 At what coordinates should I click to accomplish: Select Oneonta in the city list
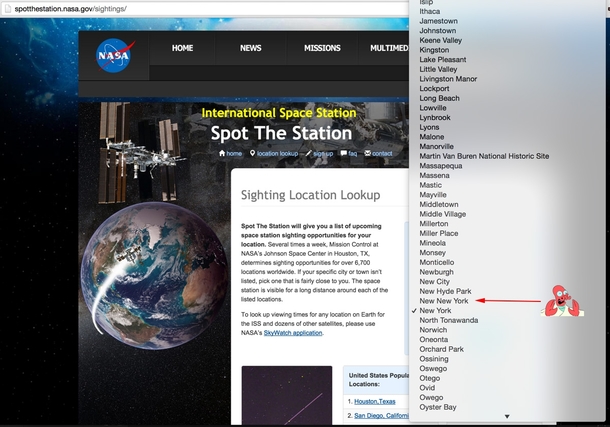pos(434,340)
